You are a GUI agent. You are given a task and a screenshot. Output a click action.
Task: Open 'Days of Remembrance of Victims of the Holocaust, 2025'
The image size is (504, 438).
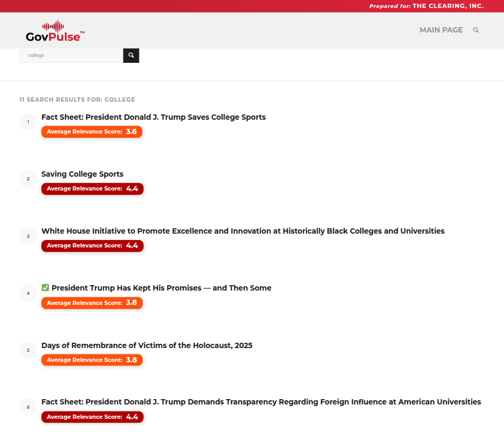147,345
